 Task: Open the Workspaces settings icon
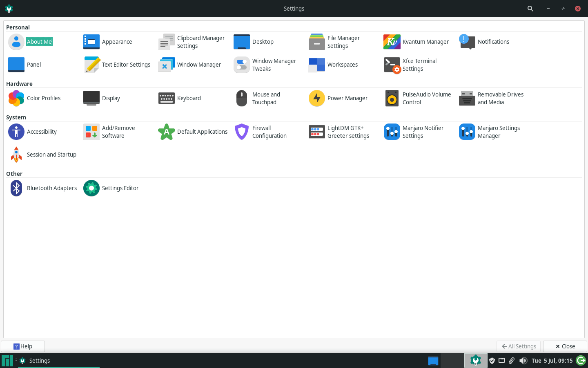point(317,65)
